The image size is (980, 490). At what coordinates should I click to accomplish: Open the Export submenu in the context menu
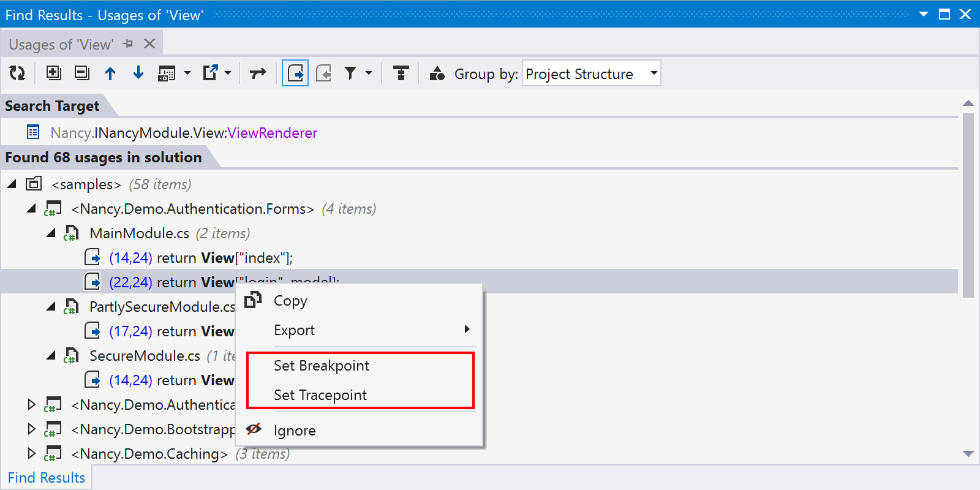359,330
